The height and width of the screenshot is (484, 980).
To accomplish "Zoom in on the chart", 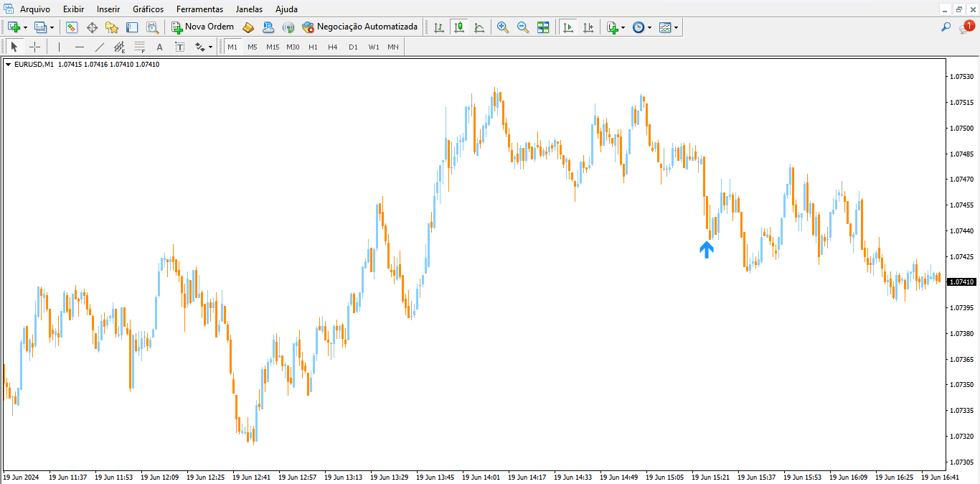I will point(503,27).
